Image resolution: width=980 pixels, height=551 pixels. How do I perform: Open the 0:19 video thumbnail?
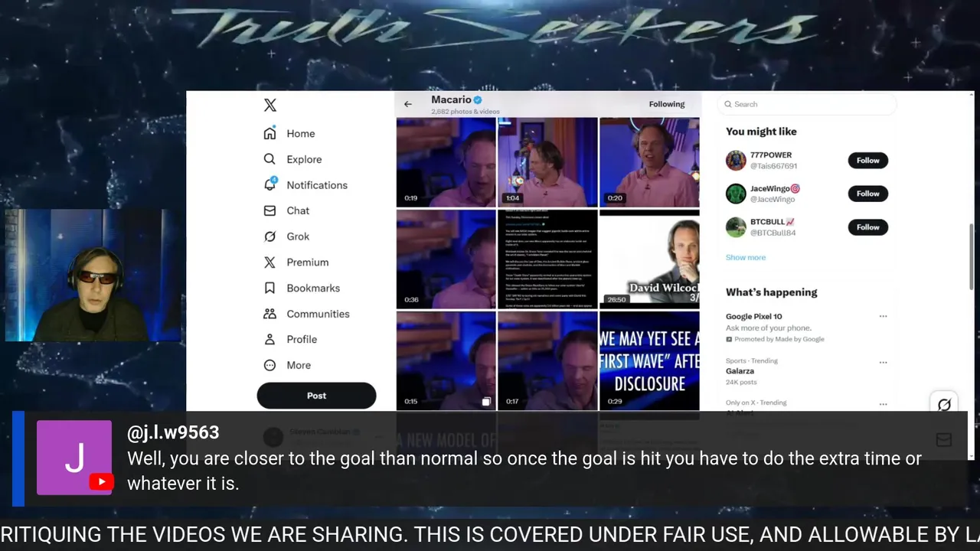446,162
